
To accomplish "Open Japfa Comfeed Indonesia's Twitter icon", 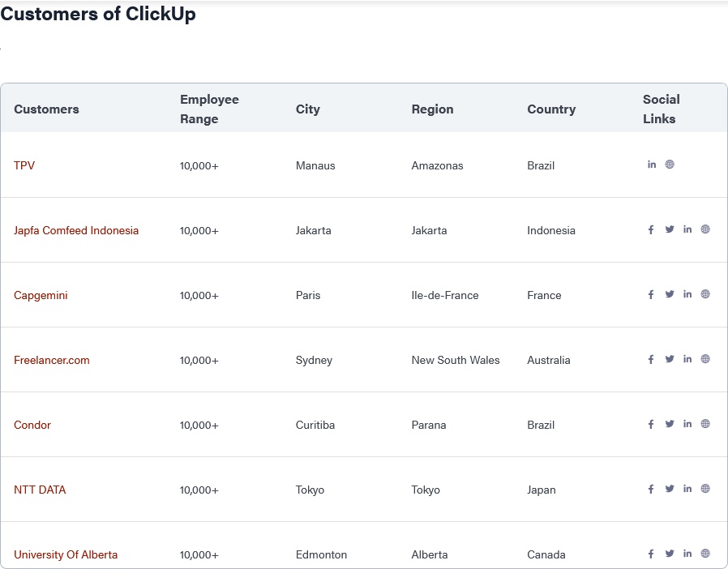I will [x=670, y=229].
